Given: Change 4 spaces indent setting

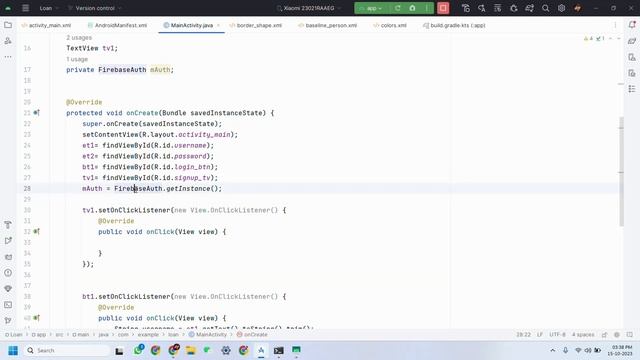Looking at the screenshot, I should coord(582,335).
